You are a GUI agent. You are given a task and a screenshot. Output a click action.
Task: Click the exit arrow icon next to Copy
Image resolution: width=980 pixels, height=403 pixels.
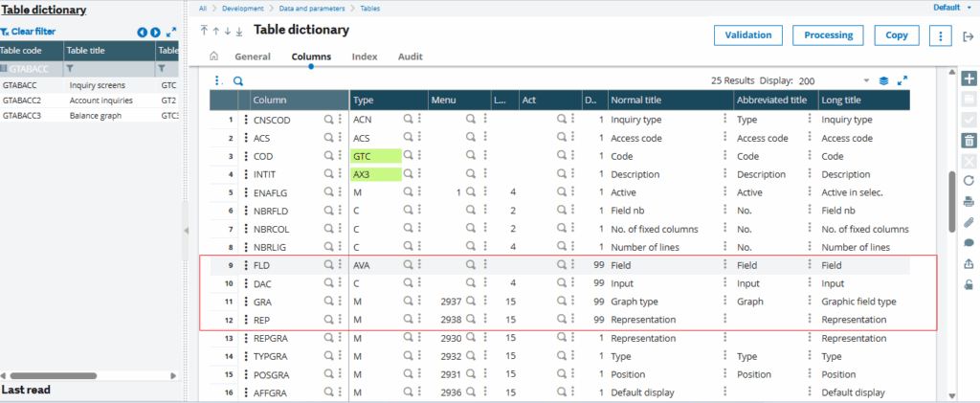tap(969, 36)
